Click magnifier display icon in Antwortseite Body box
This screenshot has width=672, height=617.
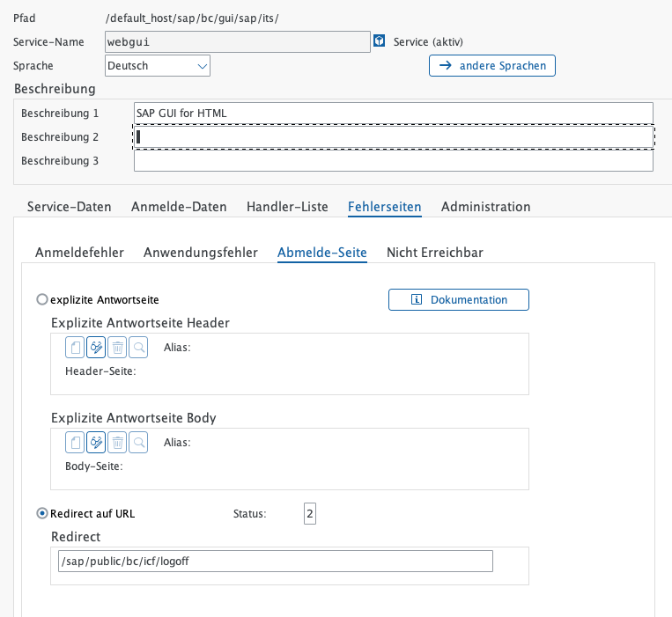click(x=138, y=443)
